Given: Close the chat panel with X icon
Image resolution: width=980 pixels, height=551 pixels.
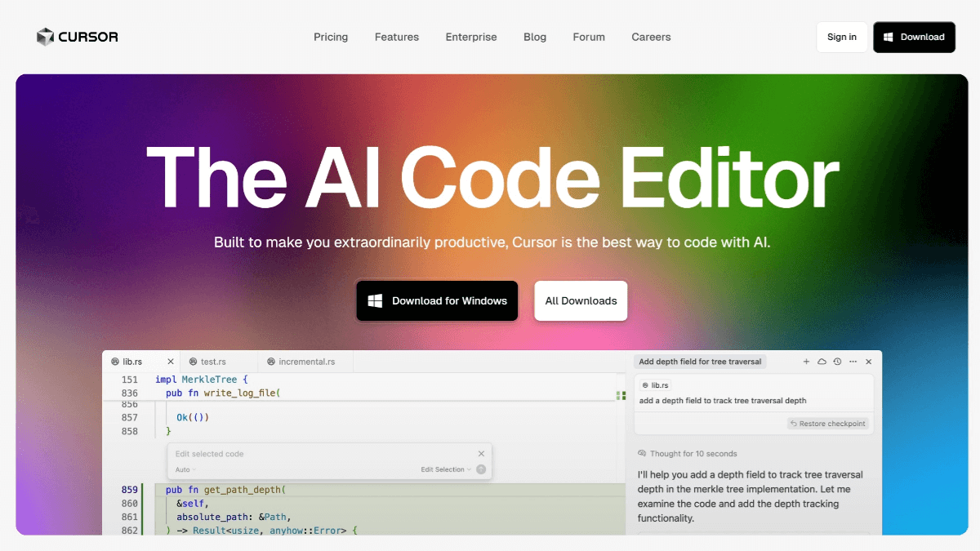Looking at the screenshot, I should pos(868,362).
